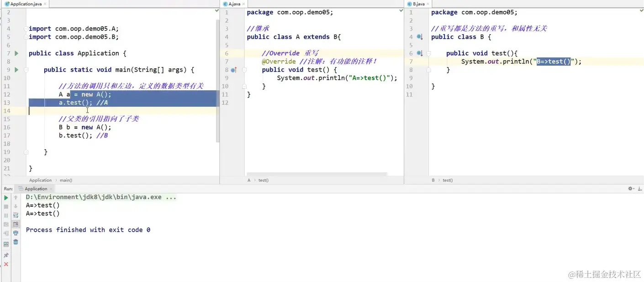Click line number 14 in Application.java gutter
644x282 pixels.
[7, 111]
